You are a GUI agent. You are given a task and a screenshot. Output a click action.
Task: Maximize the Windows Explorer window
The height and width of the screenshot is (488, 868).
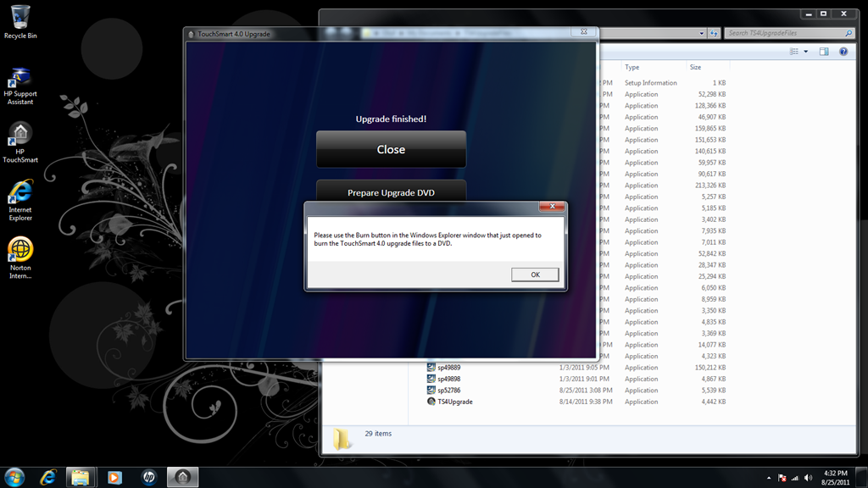(823, 14)
